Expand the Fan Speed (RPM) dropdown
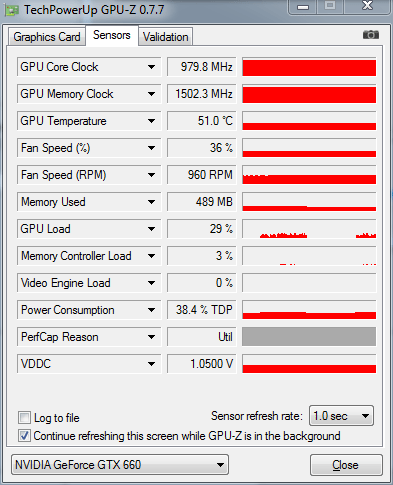This screenshot has width=393, height=485. click(151, 175)
